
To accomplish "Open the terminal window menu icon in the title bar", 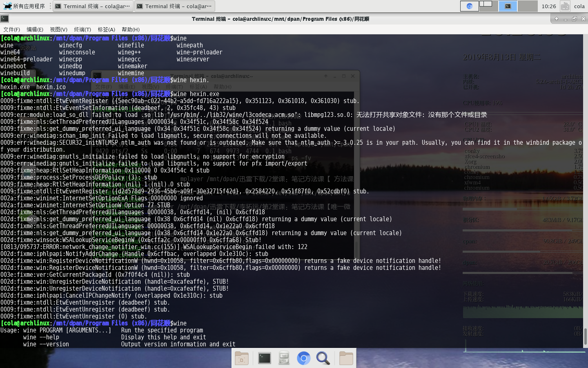I will coord(4,18).
